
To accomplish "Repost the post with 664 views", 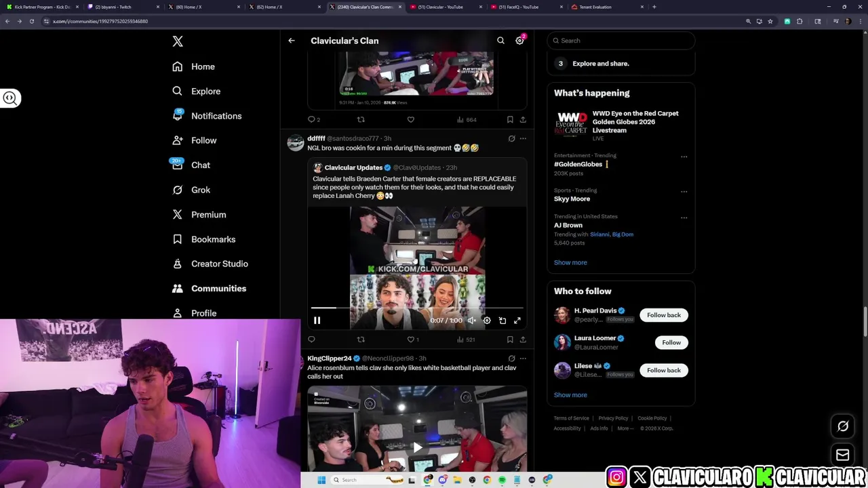I will (x=361, y=119).
